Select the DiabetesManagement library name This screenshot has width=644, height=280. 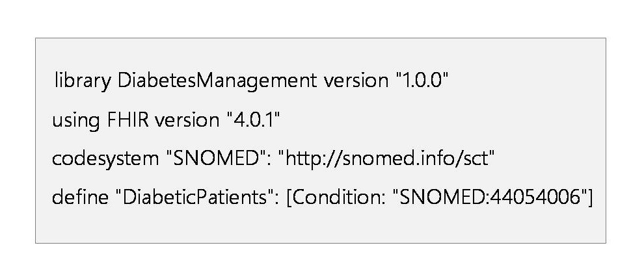pyautogui.click(x=217, y=81)
